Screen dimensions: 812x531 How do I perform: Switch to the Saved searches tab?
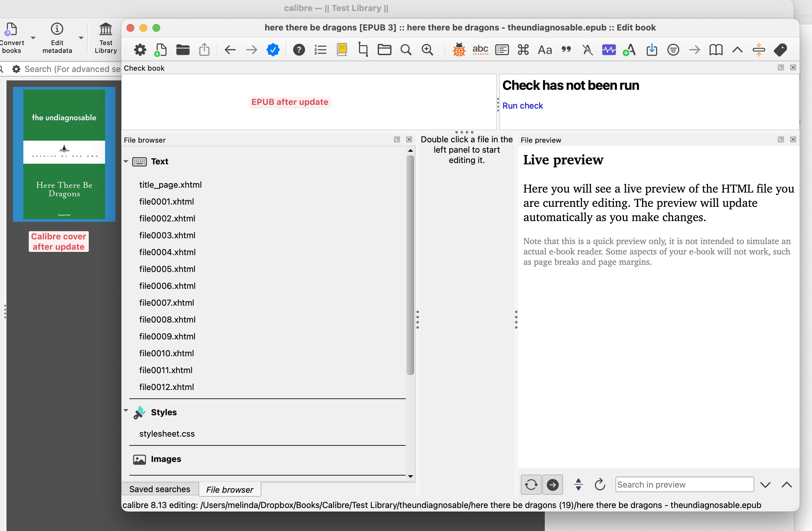[x=160, y=489]
